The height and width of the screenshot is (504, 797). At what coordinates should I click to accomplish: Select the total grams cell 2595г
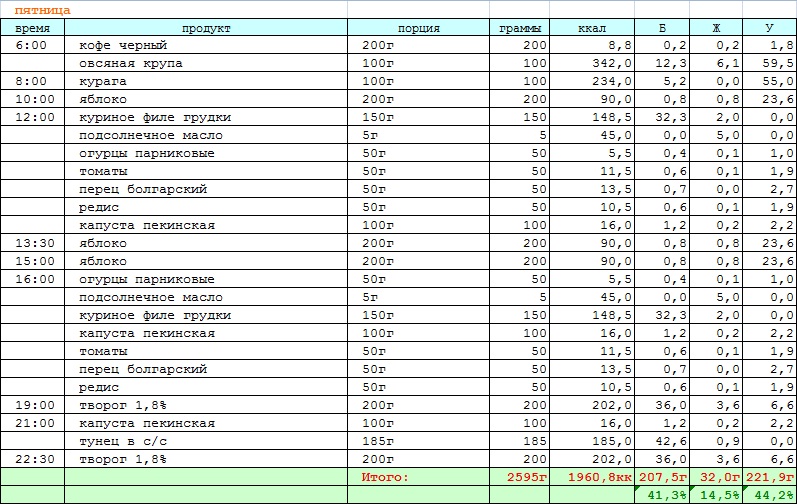click(519, 478)
